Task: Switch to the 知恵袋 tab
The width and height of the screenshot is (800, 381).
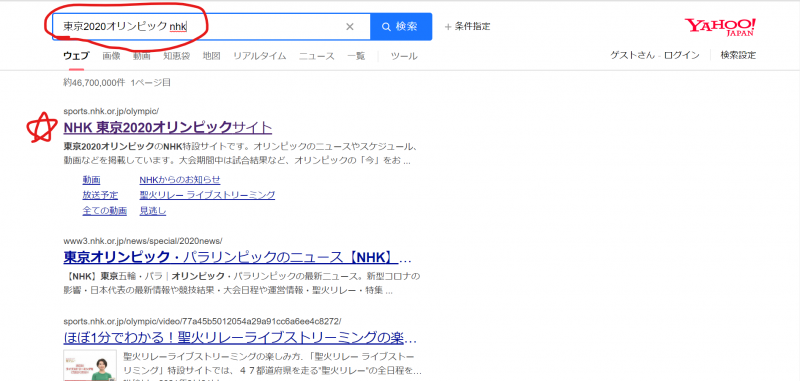Action: [x=177, y=56]
